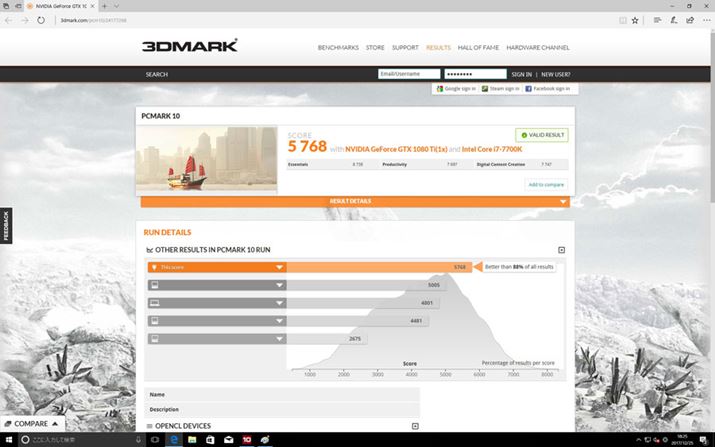
Task: Go to the SUPPORT section
Action: pos(405,47)
